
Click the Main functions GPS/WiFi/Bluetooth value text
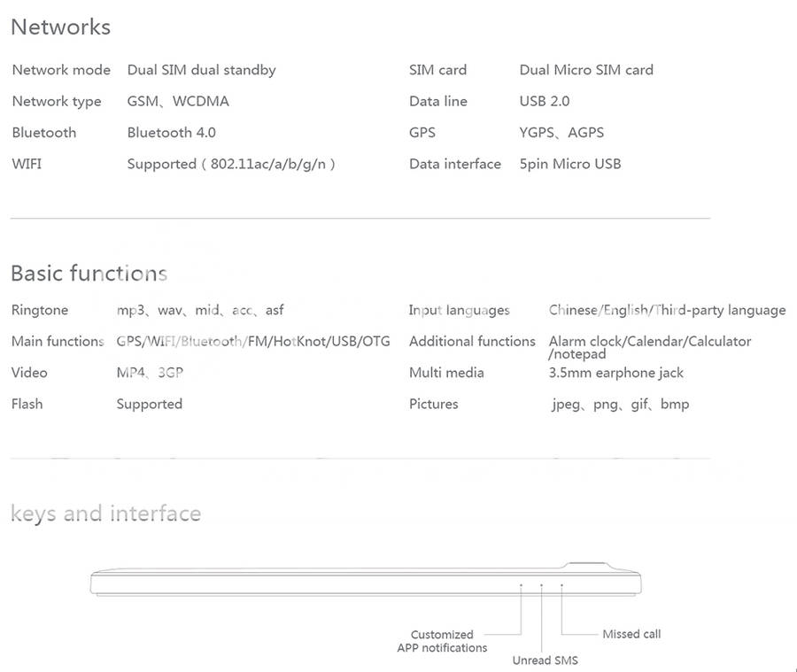(253, 342)
